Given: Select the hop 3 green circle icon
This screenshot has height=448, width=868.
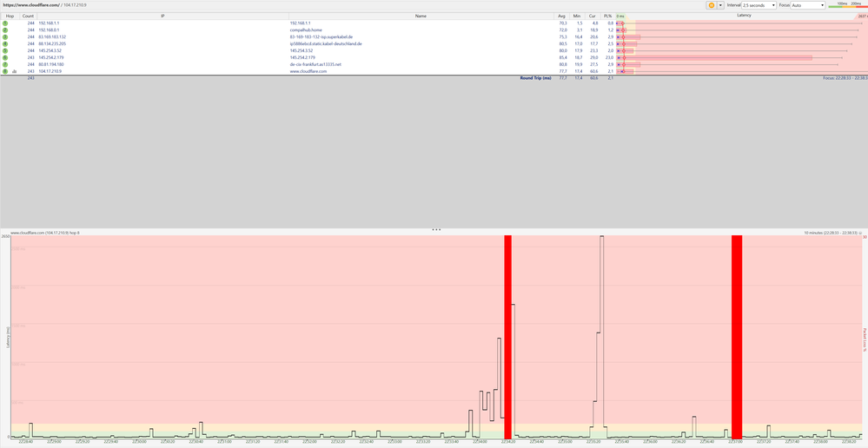Looking at the screenshot, I should (5, 36).
